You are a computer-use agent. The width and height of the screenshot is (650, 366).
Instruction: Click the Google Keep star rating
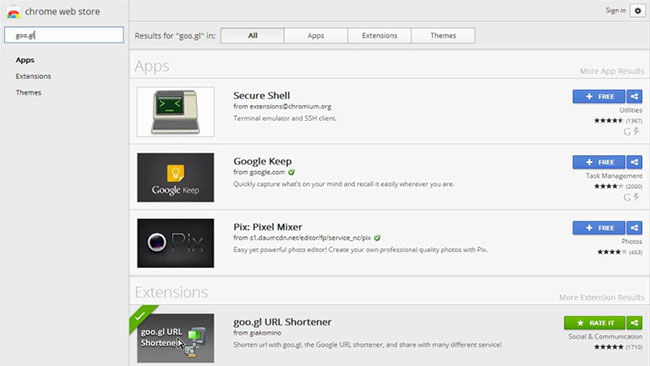point(608,187)
